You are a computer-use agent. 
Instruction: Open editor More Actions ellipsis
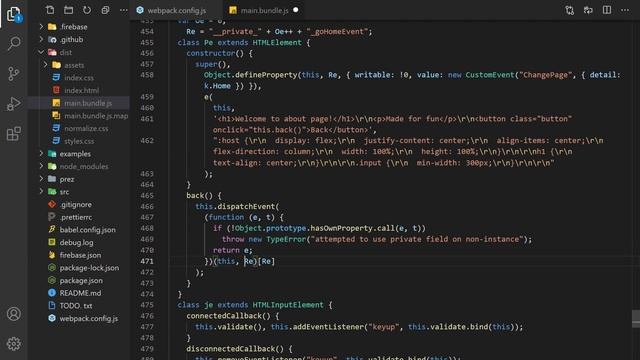coord(625,10)
